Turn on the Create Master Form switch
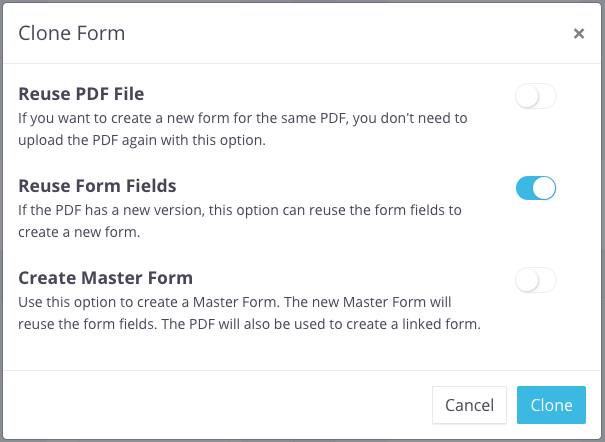Screen dimensions: 605x442 coord(536,280)
